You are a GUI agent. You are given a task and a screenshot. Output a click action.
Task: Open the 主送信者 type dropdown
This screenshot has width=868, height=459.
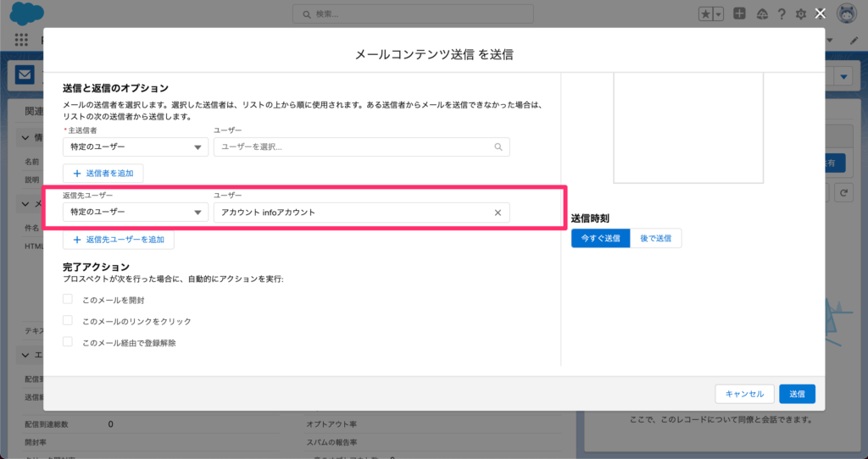[136, 147]
